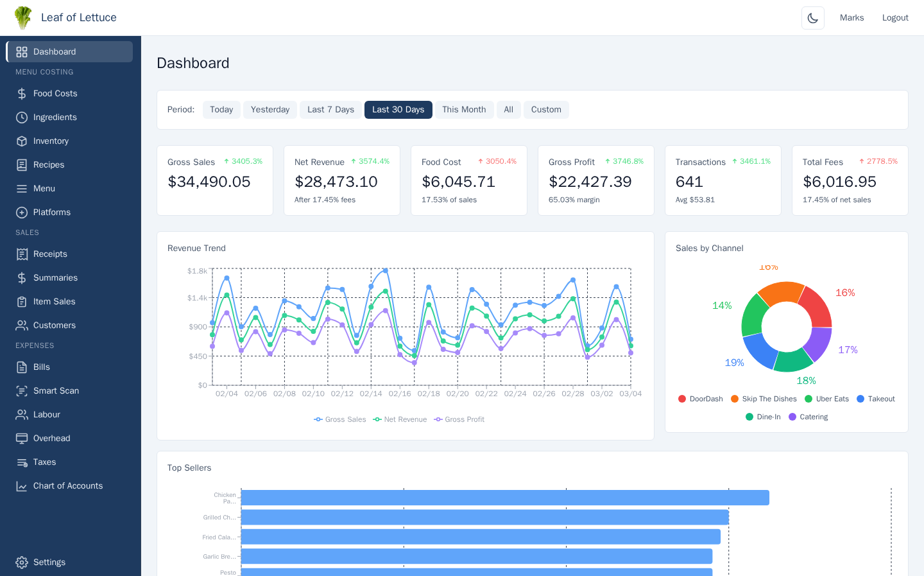The height and width of the screenshot is (576, 924).
Task: Open the Chart of Accounts page
Action: pyautogui.click(x=67, y=485)
